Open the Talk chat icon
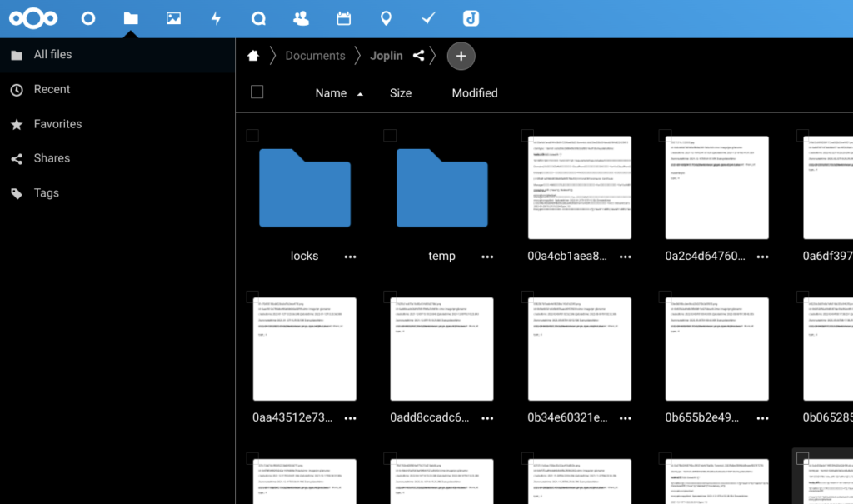 click(258, 18)
